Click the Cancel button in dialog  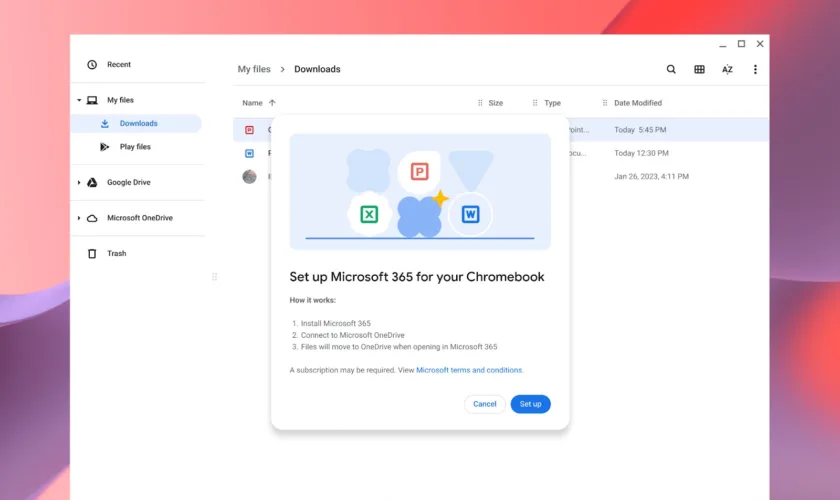coord(484,404)
